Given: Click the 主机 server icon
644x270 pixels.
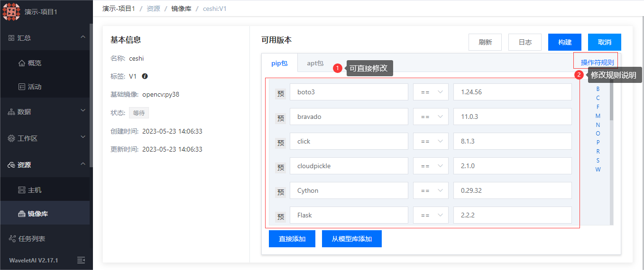Looking at the screenshot, I should (21, 190).
